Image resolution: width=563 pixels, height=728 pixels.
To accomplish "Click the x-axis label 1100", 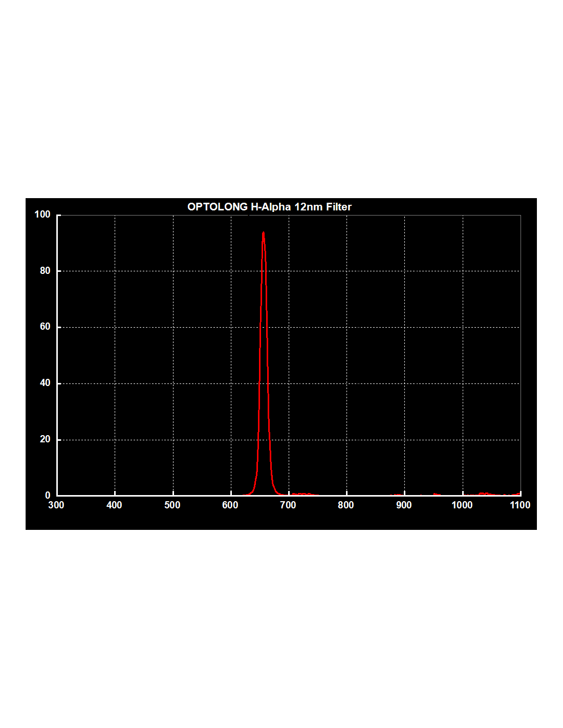I will point(520,505).
